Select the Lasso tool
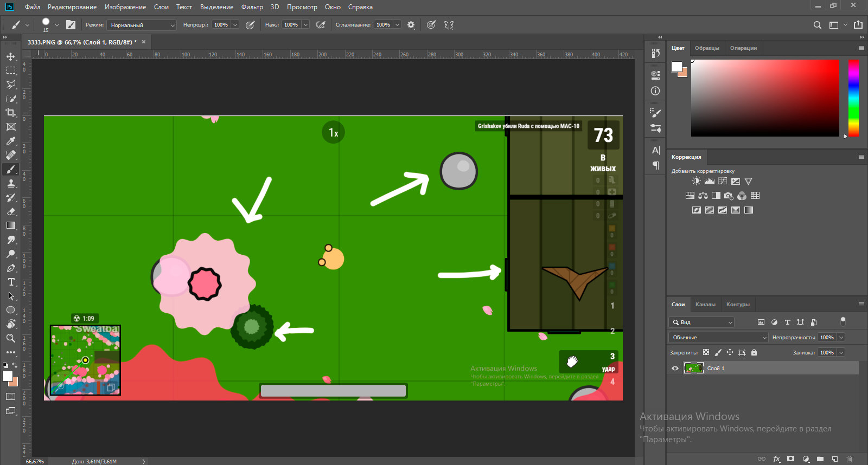 tap(11, 85)
